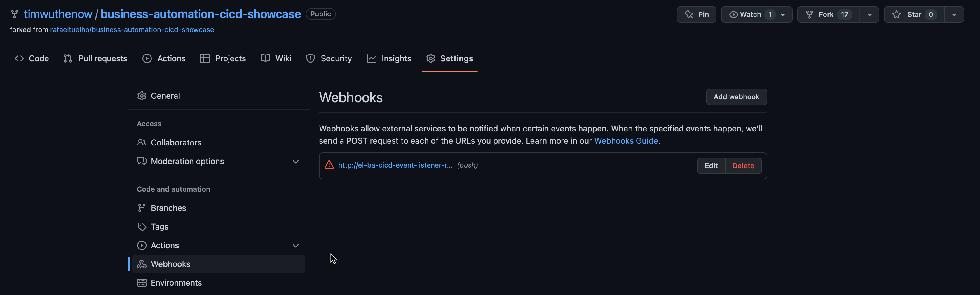Open the Watch notifications dropdown caret

(x=782, y=15)
